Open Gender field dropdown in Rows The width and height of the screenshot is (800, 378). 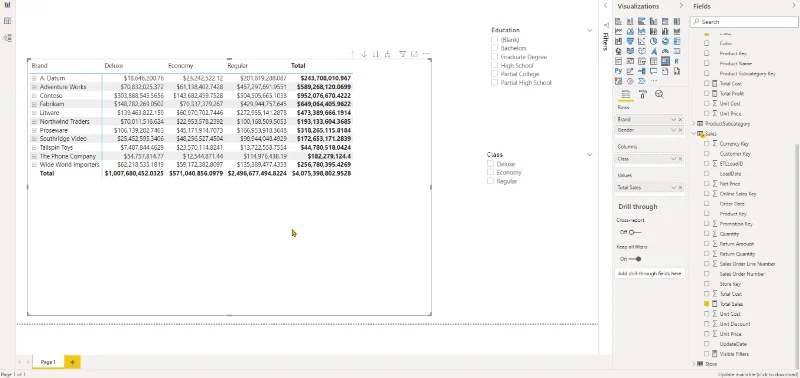click(673, 130)
